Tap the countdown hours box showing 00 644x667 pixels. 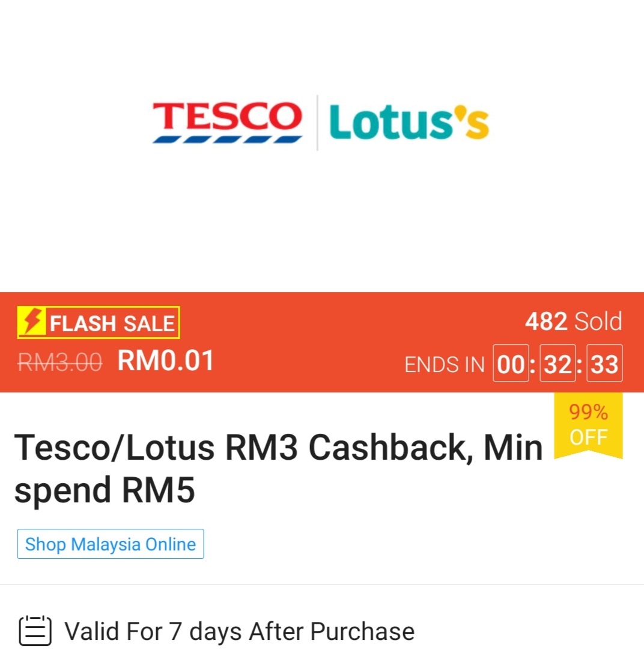pos(511,364)
